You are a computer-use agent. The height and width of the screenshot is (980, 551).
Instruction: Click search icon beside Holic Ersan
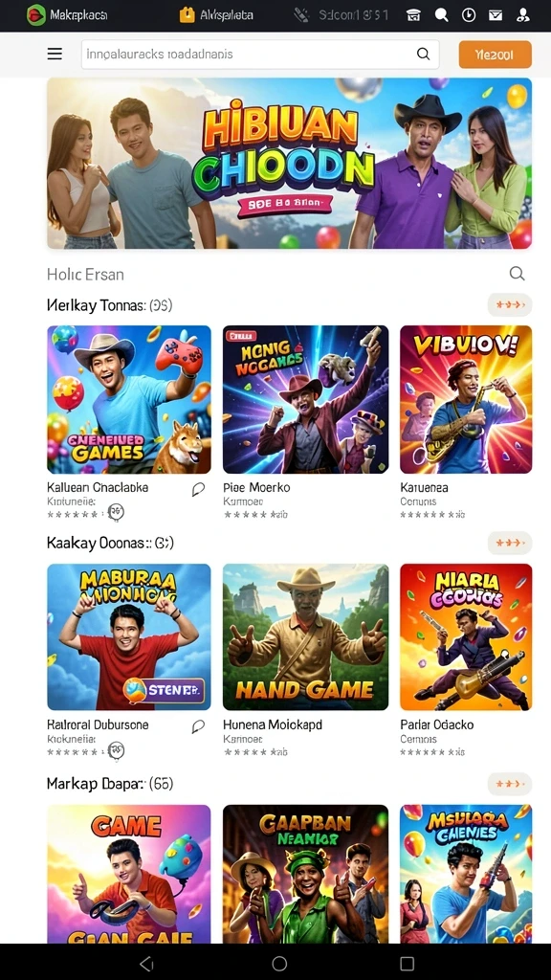coord(517,273)
